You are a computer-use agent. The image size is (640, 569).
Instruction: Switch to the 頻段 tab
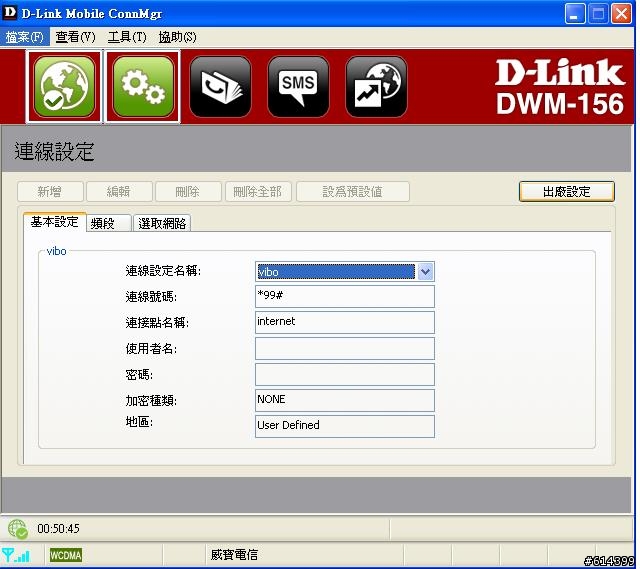(x=109, y=223)
